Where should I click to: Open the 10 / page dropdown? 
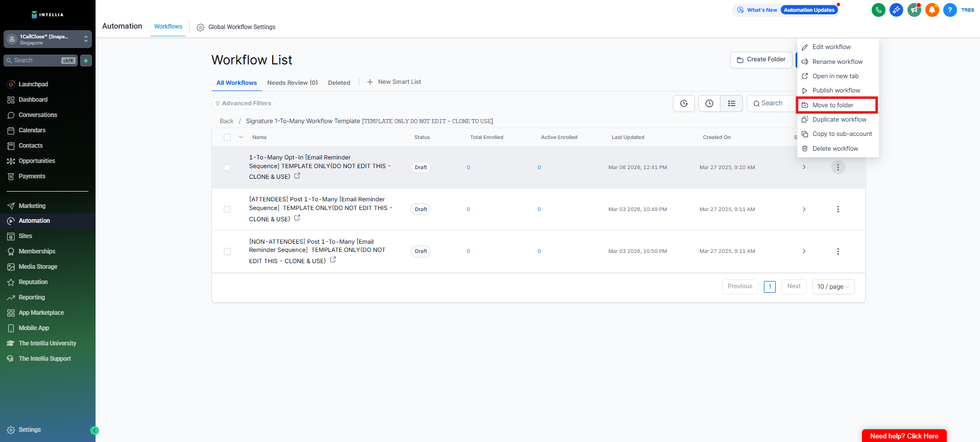(x=833, y=287)
